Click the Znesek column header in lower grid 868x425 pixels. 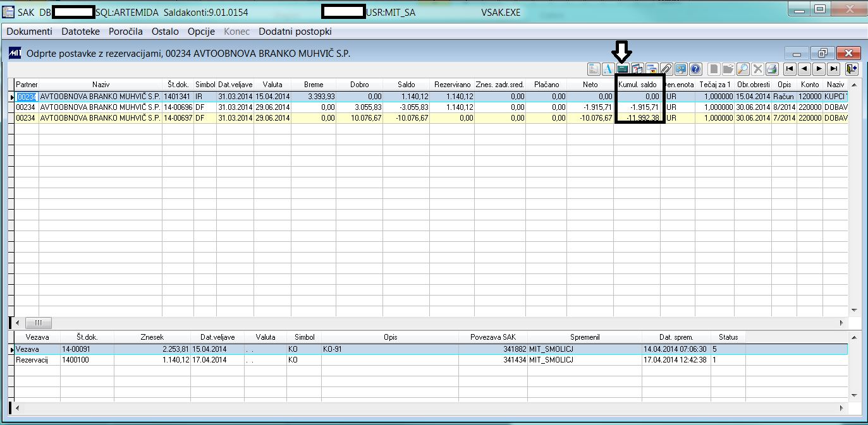tap(152, 337)
